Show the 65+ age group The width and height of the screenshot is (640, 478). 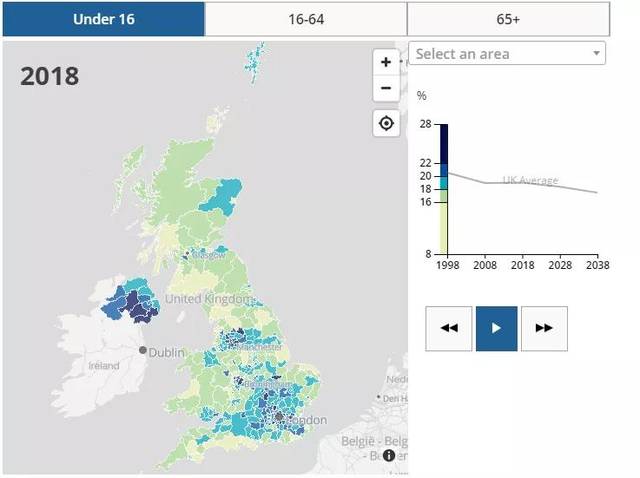[x=508, y=19]
